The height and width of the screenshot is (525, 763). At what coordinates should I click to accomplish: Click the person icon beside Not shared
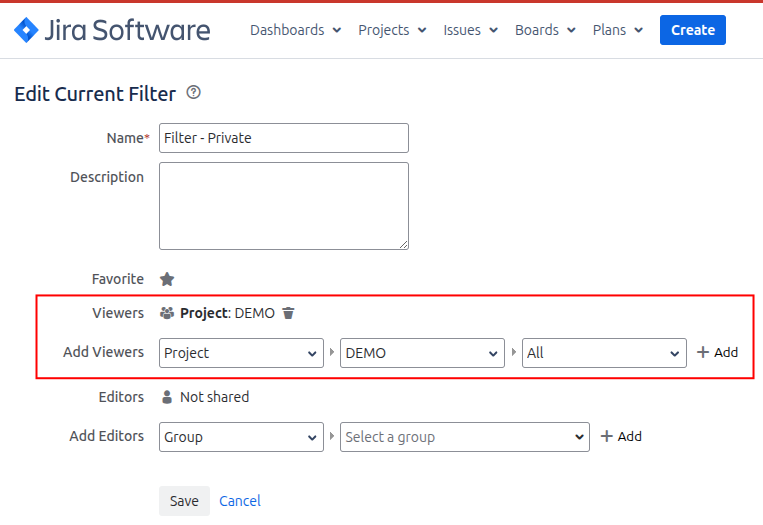[x=167, y=397]
